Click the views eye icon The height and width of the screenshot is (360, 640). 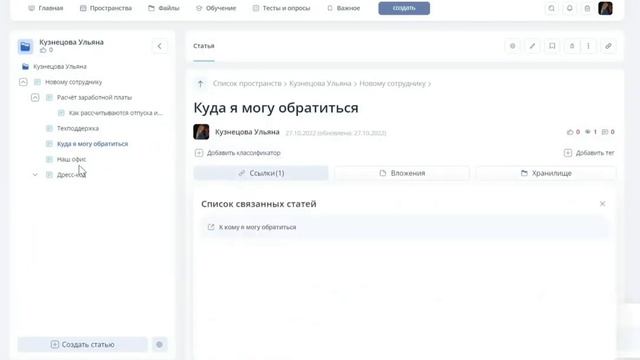(588, 132)
